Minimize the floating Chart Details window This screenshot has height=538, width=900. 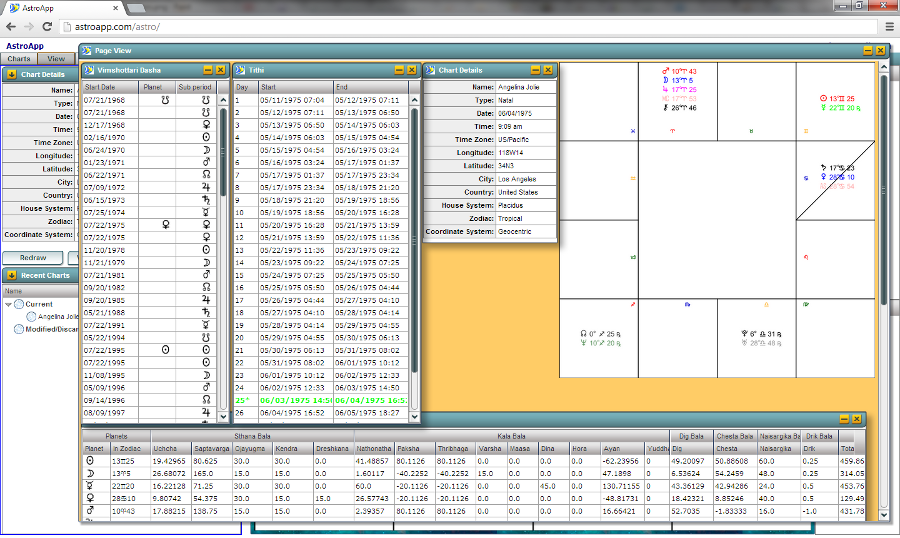[x=535, y=70]
